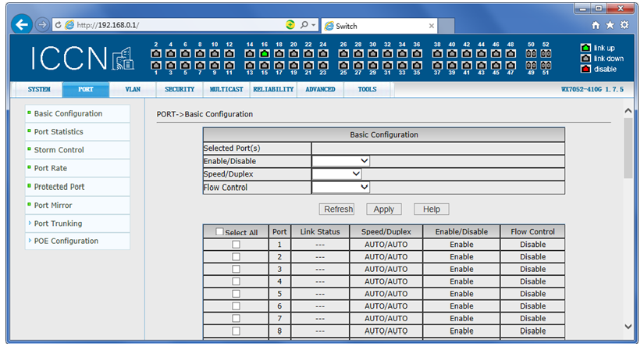Open Storm Control in sidebar
Image resolution: width=644 pixels, height=347 pixels.
pos(59,150)
